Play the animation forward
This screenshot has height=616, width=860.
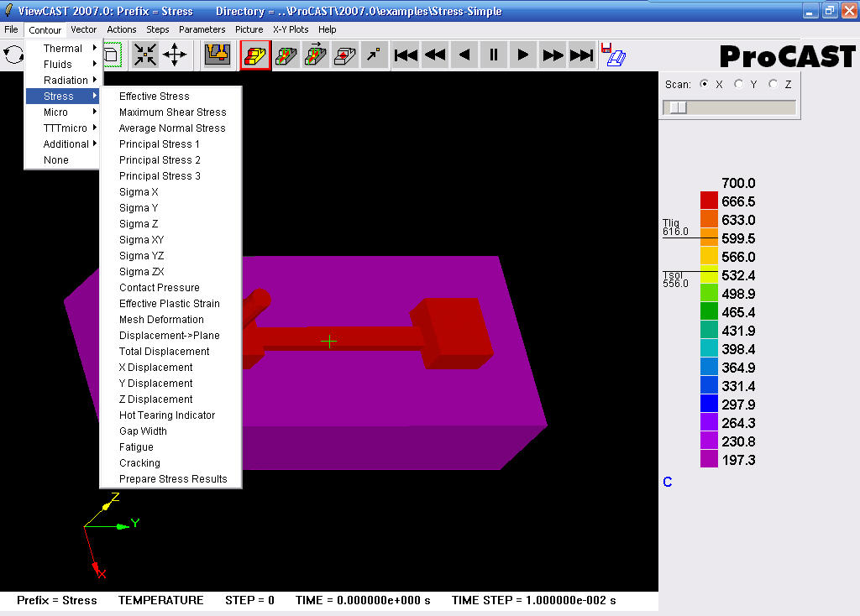(x=522, y=55)
